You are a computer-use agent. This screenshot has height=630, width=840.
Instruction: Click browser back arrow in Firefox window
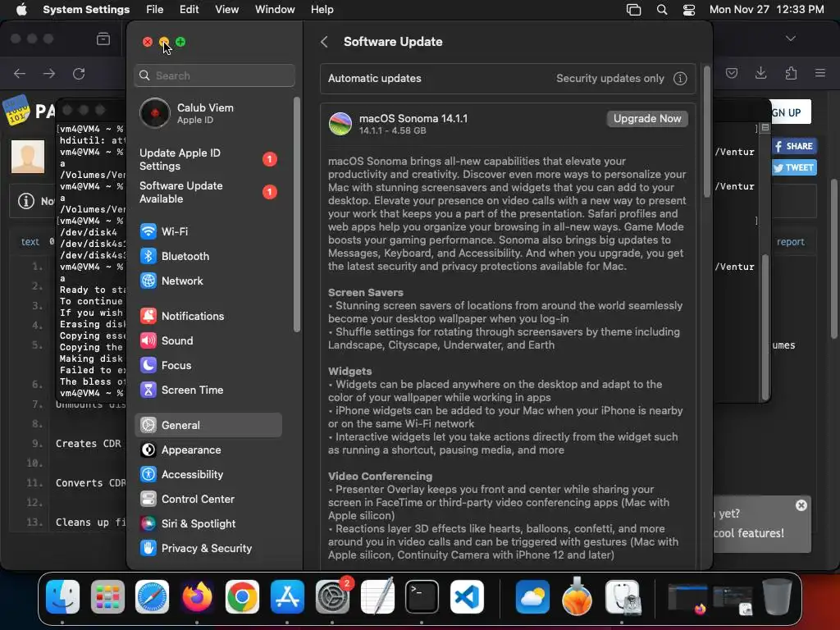click(x=20, y=73)
